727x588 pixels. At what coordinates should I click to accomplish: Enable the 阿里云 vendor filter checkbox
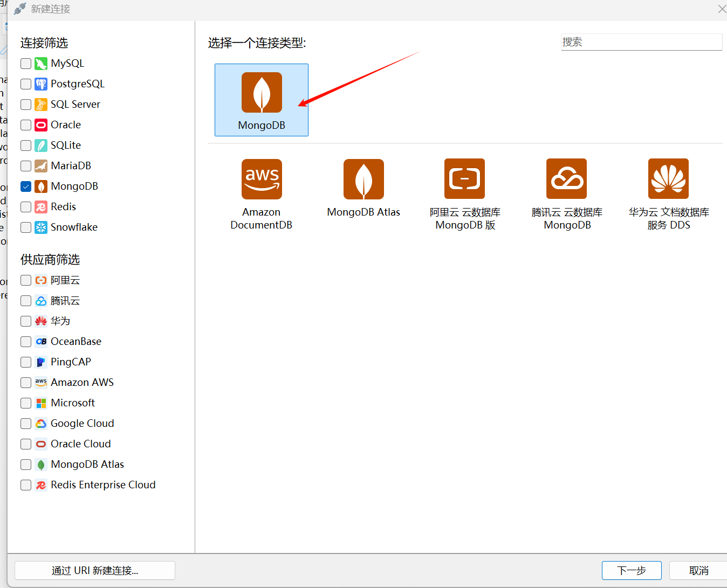tap(26, 280)
